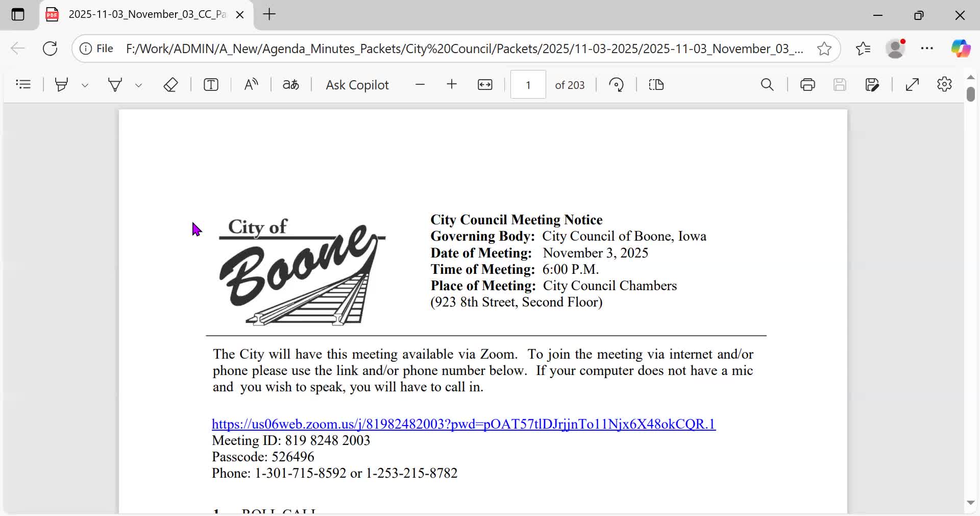980x516 pixels.
Task: Open the tab actions menu icon
Action: click(18, 15)
